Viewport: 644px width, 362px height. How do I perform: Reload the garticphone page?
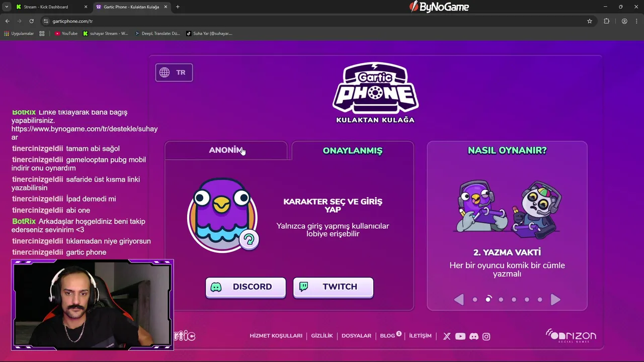coord(31,21)
